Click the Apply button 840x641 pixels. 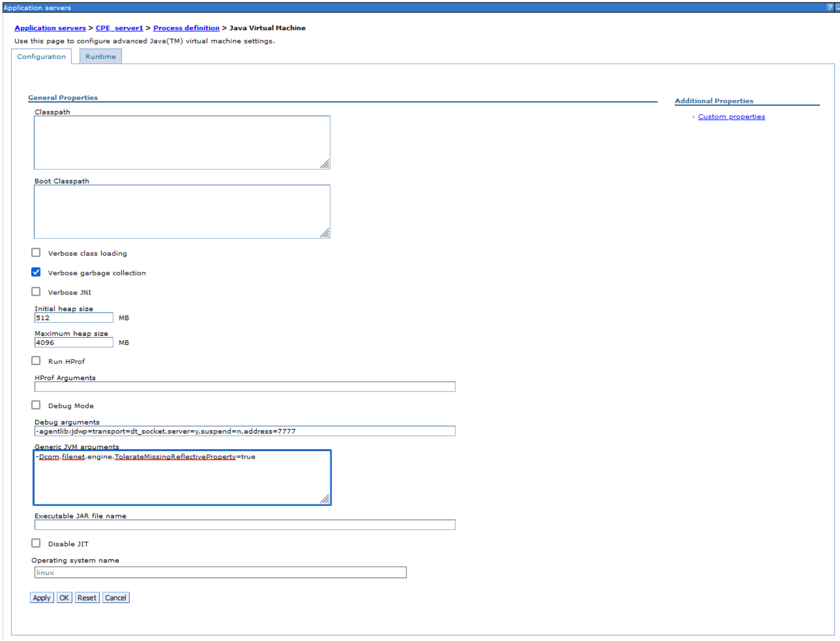pyautogui.click(x=41, y=597)
